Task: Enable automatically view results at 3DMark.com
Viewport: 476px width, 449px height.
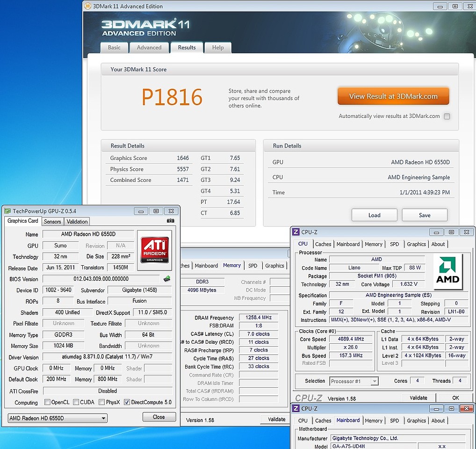Action: [447, 116]
